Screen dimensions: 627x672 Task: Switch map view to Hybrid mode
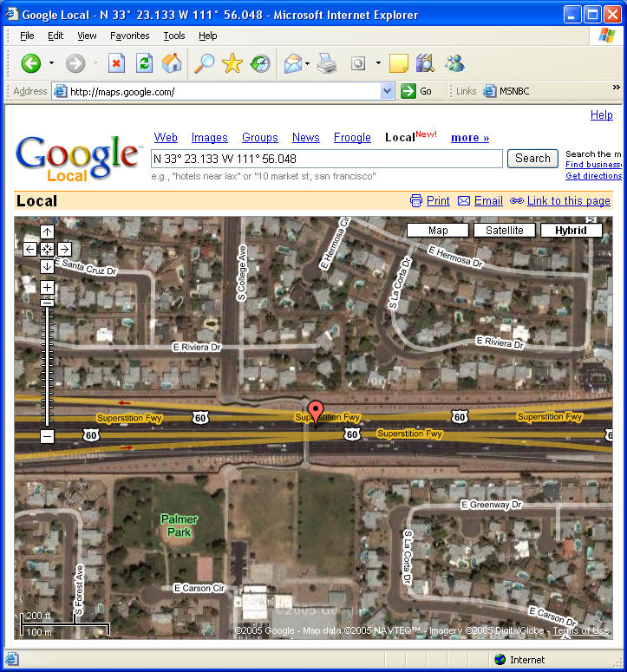pyautogui.click(x=571, y=230)
